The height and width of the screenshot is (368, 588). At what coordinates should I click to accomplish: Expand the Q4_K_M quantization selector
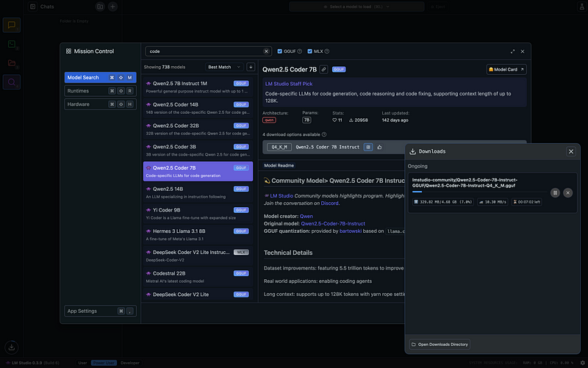click(x=279, y=148)
